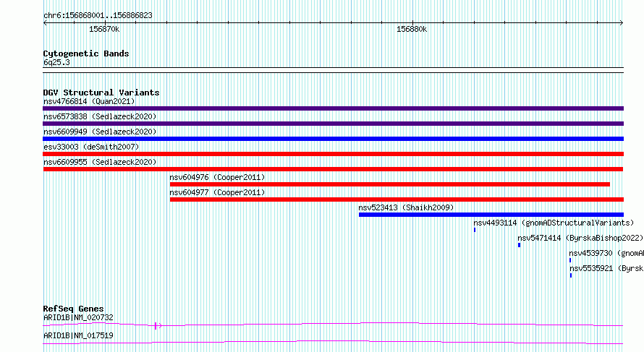
Task: Click the nsv6609949 (Sedlazeck2020) blue bar
Action: click(333, 139)
